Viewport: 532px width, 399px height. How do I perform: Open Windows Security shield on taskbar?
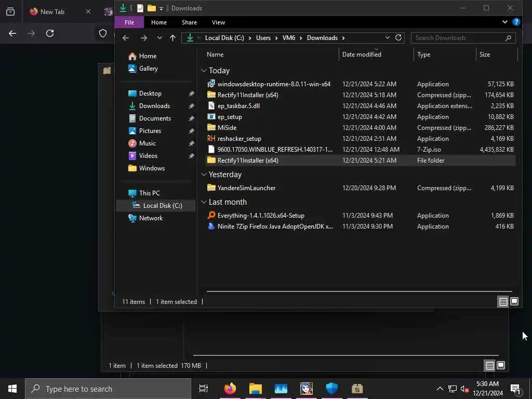point(332,389)
